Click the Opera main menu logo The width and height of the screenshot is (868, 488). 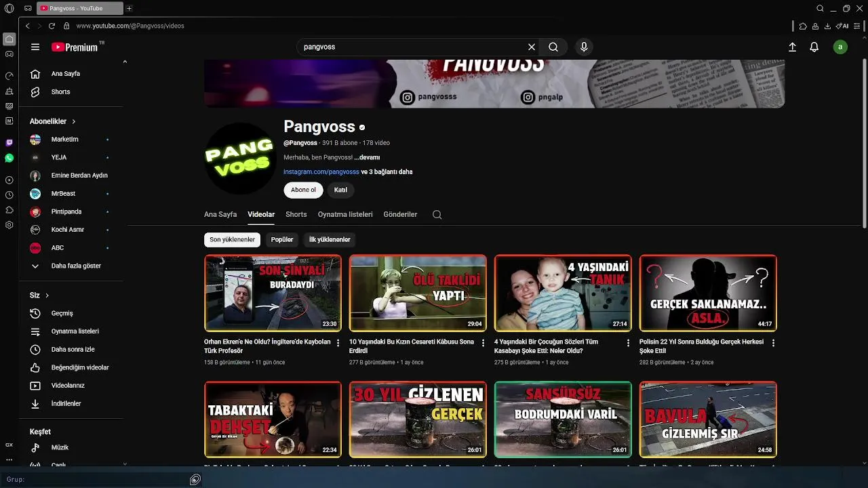pyautogui.click(x=9, y=8)
